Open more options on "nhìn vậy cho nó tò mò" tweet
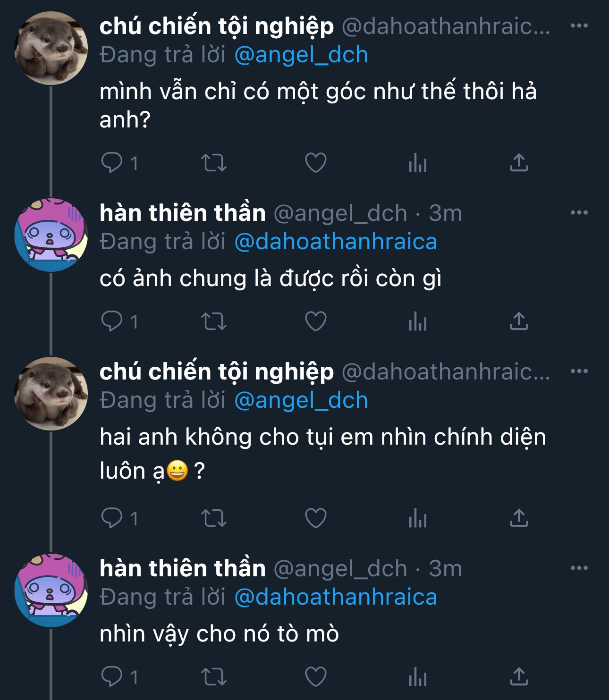Screen dimensions: 609x700 [x=579, y=568]
